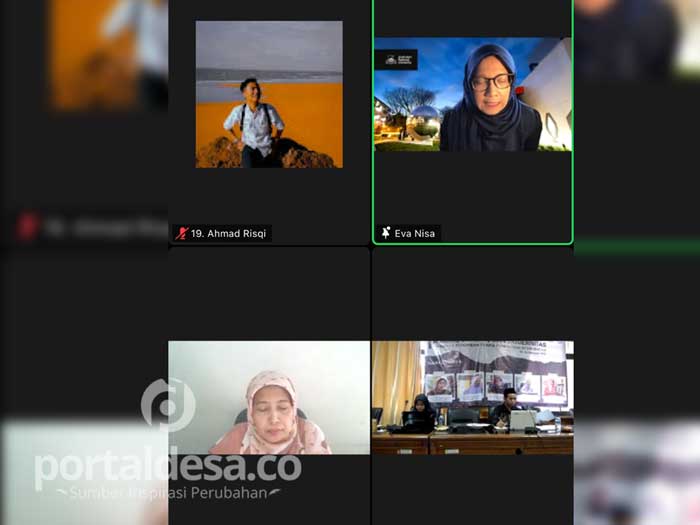Viewport: 700px width, 525px height.
Task: Select the video tile with the pink hijab participant
Action: (x=268, y=398)
